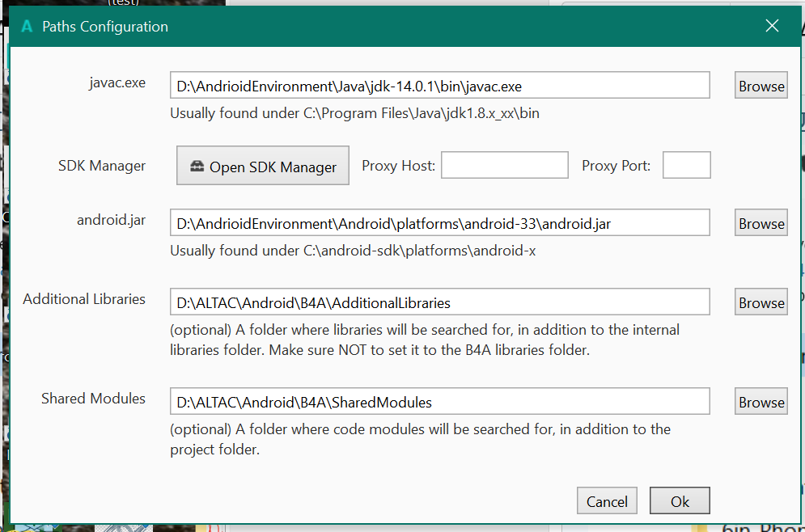Browse for the android.jar file

[x=761, y=223]
